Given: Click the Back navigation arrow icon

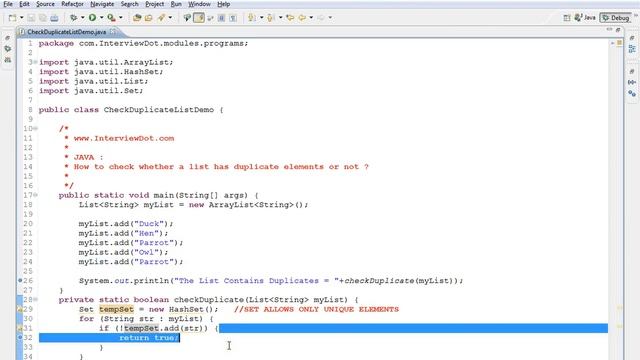Looking at the screenshot, I should 302,18.
